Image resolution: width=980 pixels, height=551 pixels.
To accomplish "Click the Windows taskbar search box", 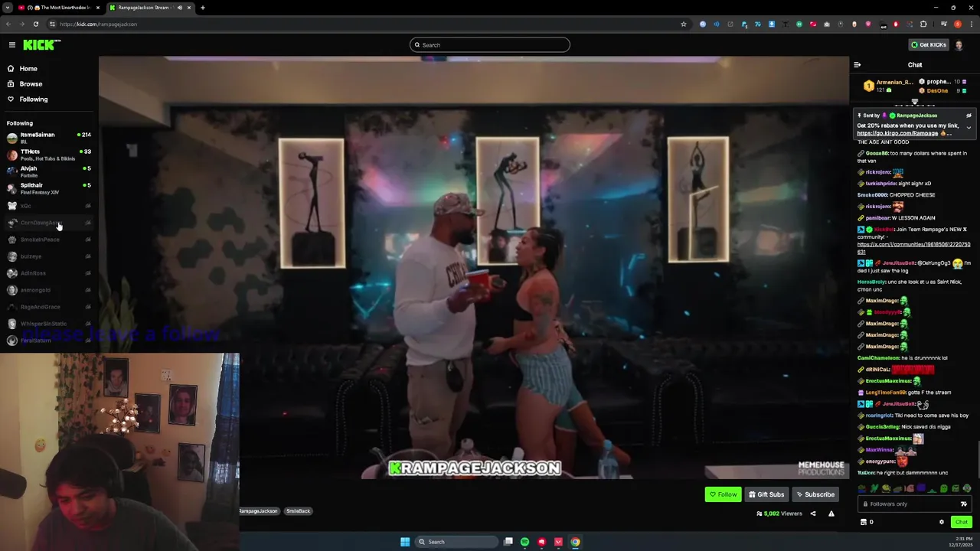I will pyautogui.click(x=456, y=542).
